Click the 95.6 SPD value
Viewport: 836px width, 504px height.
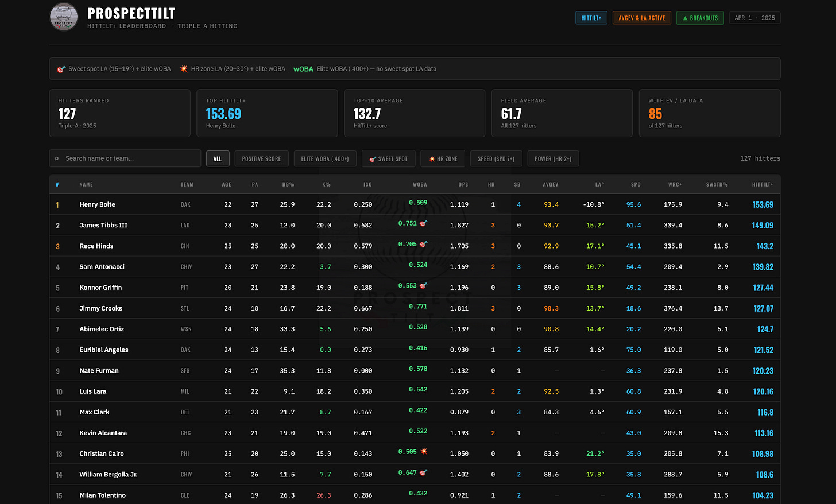click(x=634, y=204)
